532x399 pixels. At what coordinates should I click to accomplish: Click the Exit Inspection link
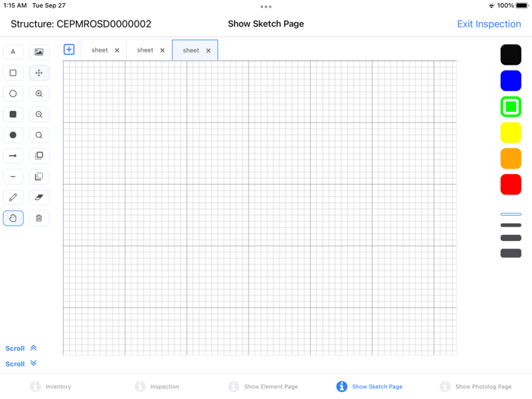[489, 24]
